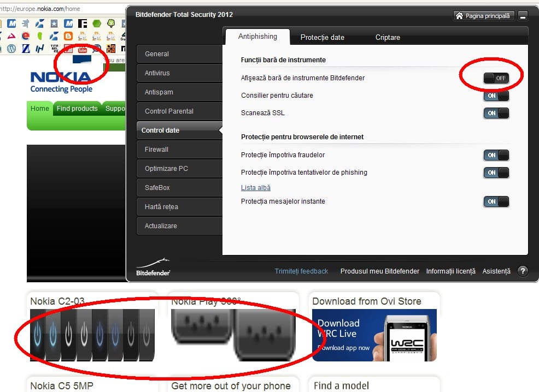The height and width of the screenshot is (392, 539).
Task: Switch to the Protecție date tab
Action: (322, 38)
